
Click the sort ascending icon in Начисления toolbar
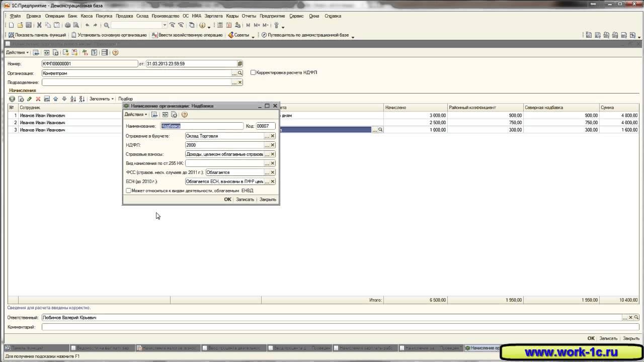point(73,99)
